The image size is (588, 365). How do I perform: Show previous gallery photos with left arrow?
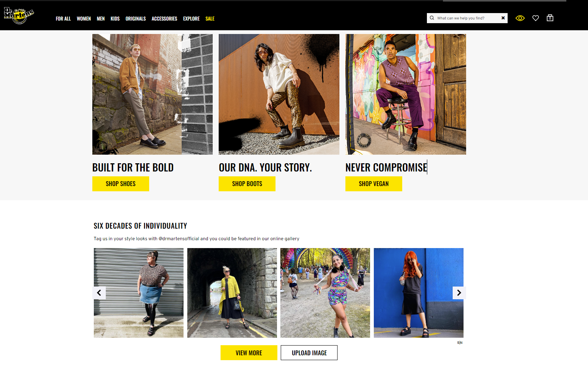tap(99, 293)
